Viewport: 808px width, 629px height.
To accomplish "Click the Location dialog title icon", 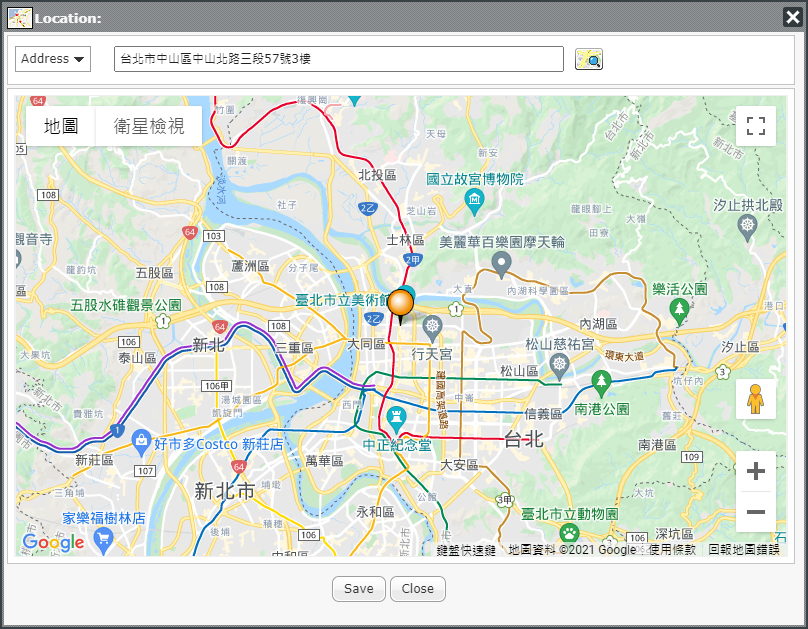I will (x=20, y=18).
